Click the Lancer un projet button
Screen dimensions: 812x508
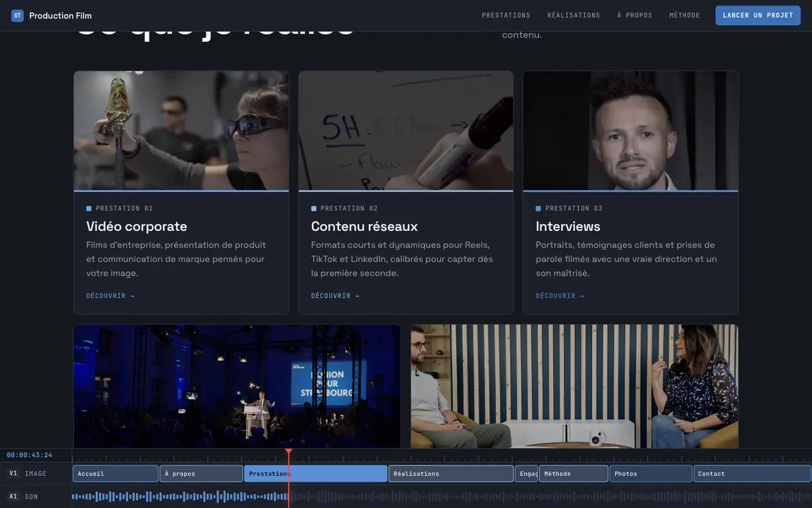758,16
